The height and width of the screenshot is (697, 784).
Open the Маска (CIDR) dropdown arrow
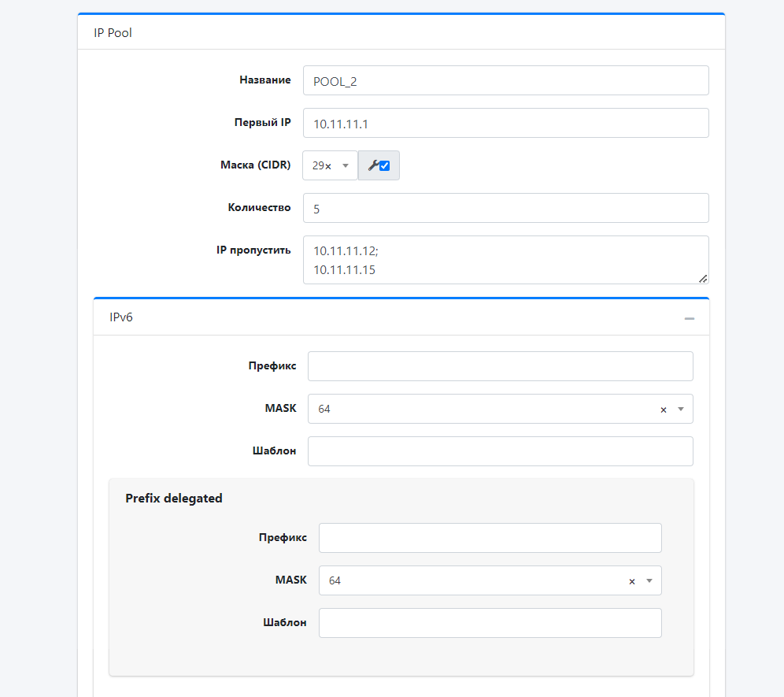pyautogui.click(x=345, y=166)
